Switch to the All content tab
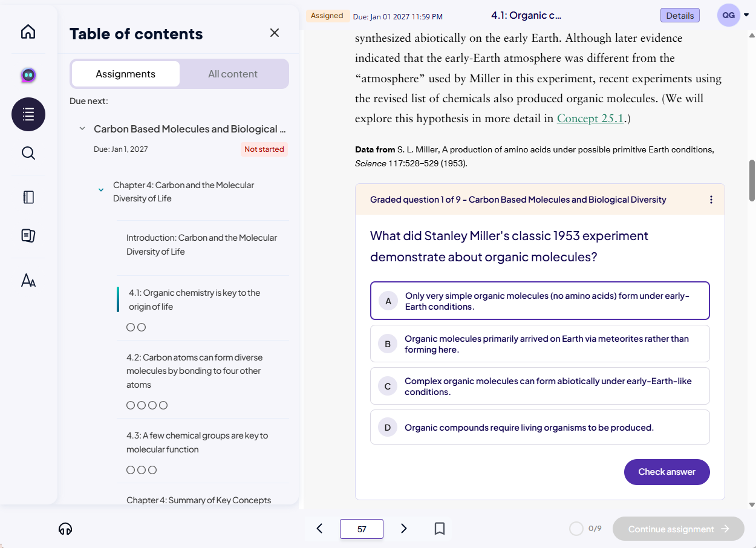This screenshot has width=756, height=548. [x=233, y=74]
